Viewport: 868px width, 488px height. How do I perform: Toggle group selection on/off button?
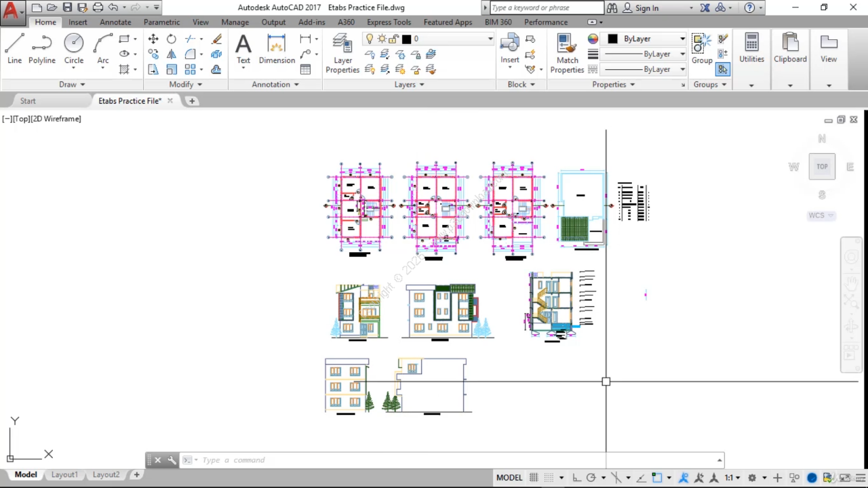722,69
